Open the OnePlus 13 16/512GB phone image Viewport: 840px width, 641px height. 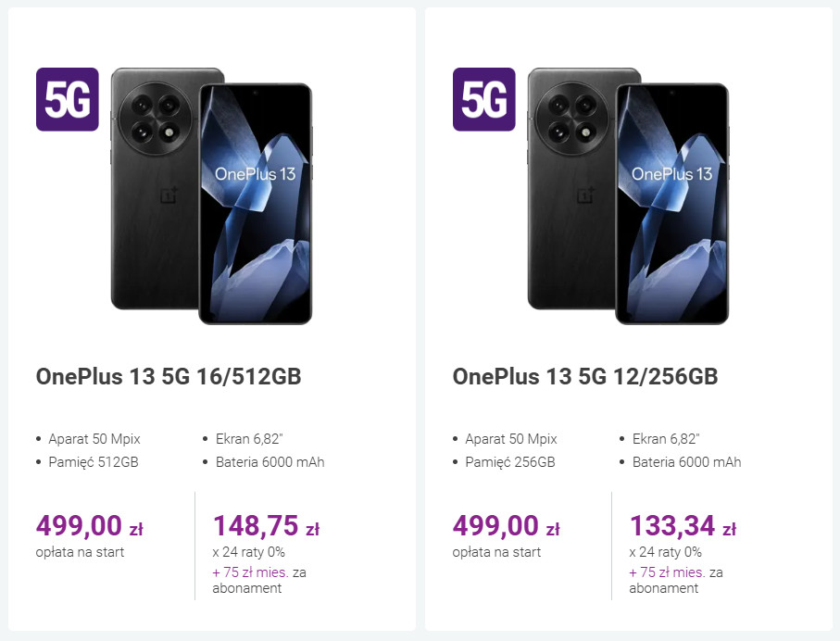pyautogui.click(x=211, y=195)
